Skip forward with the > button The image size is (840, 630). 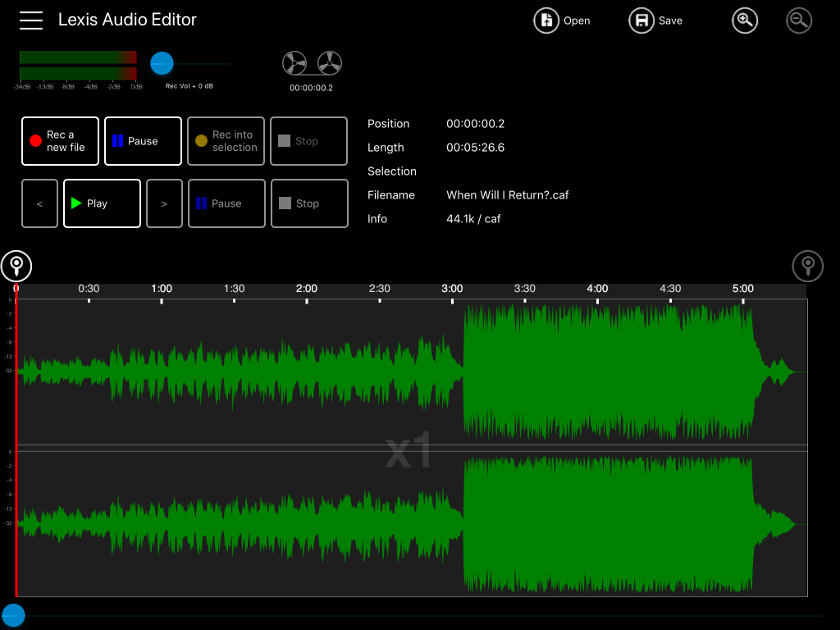(164, 203)
